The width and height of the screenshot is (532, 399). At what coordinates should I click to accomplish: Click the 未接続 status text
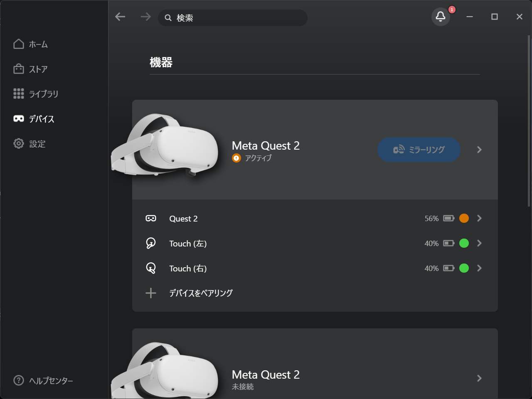[x=243, y=387]
